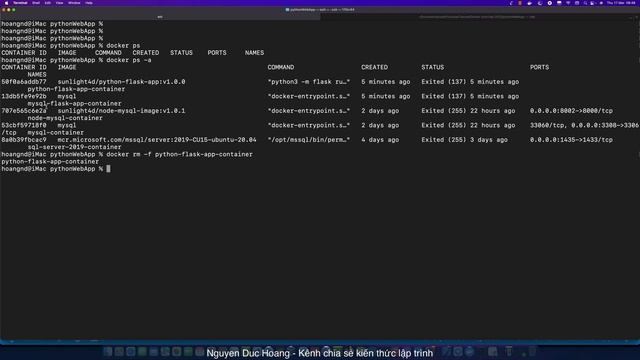This screenshot has height=360, width=640.
Task: Open the Apple menu
Action: click(6, 3)
